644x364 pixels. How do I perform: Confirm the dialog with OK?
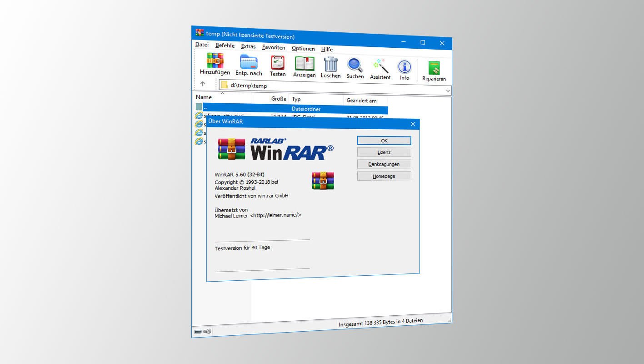pos(384,141)
